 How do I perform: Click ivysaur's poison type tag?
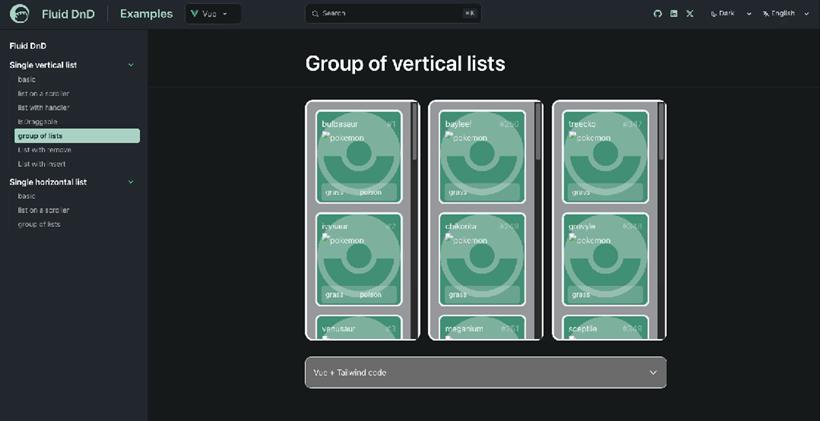pos(371,295)
